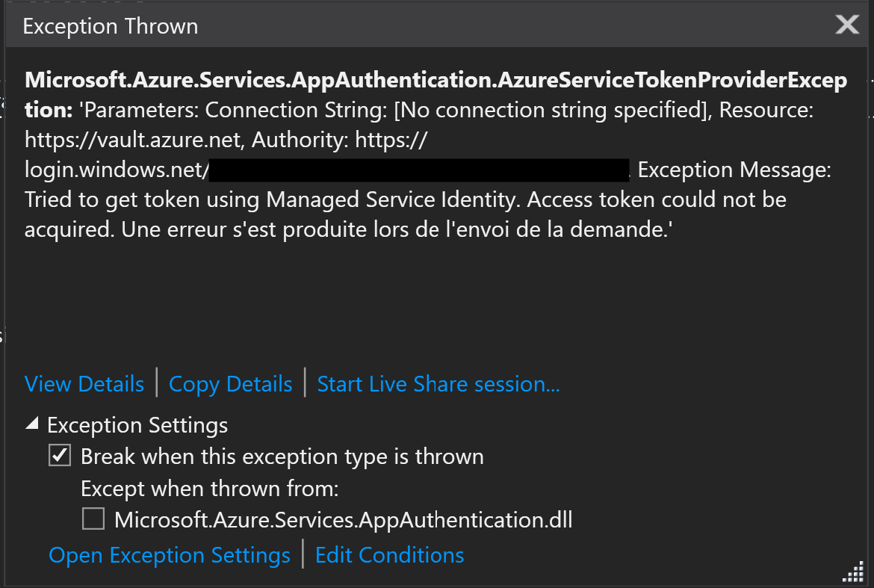The width and height of the screenshot is (874, 588).
Task: Uncheck Break when this exception type is thrown
Action: coord(59,455)
